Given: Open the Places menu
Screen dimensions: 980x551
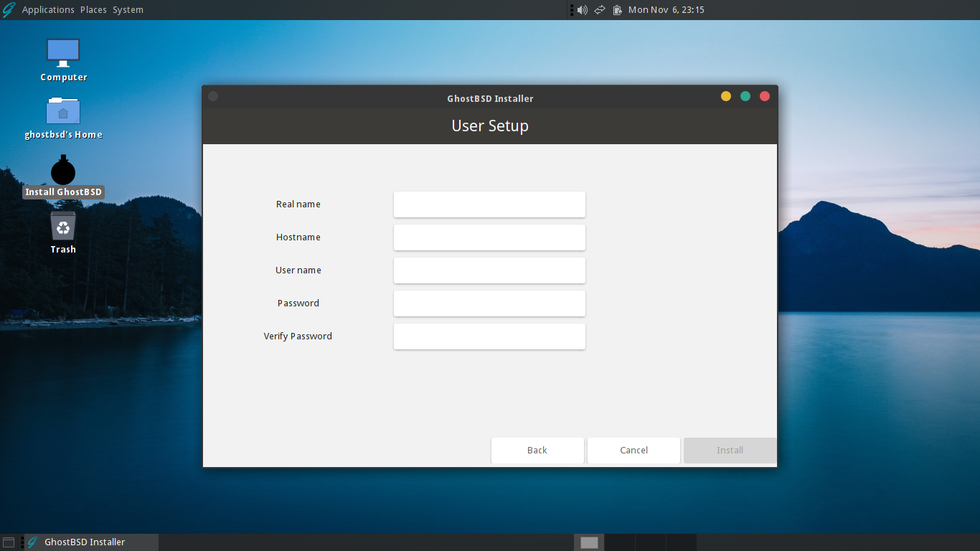Looking at the screenshot, I should click(93, 10).
